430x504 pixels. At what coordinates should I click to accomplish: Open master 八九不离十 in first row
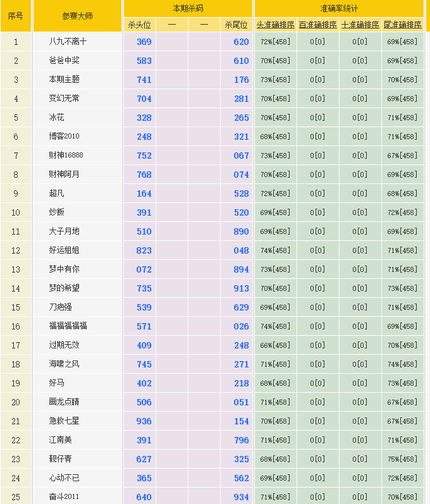pos(68,42)
